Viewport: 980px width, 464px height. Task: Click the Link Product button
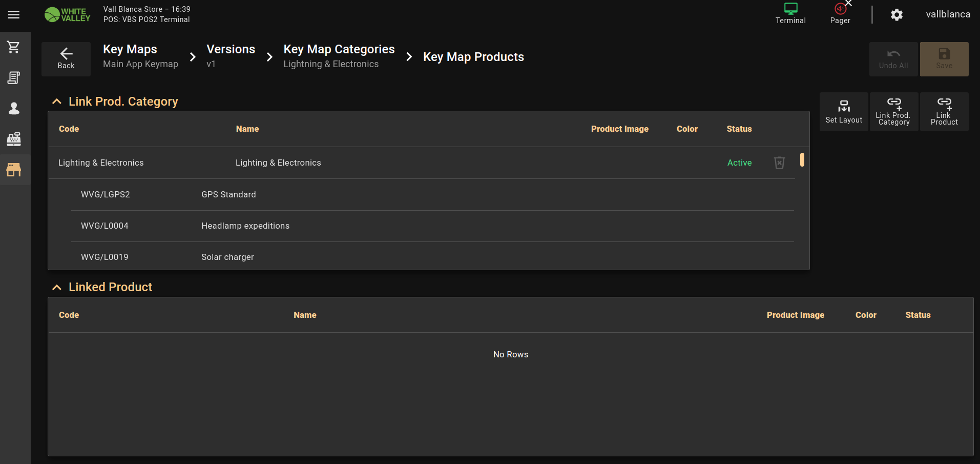(x=944, y=112)
